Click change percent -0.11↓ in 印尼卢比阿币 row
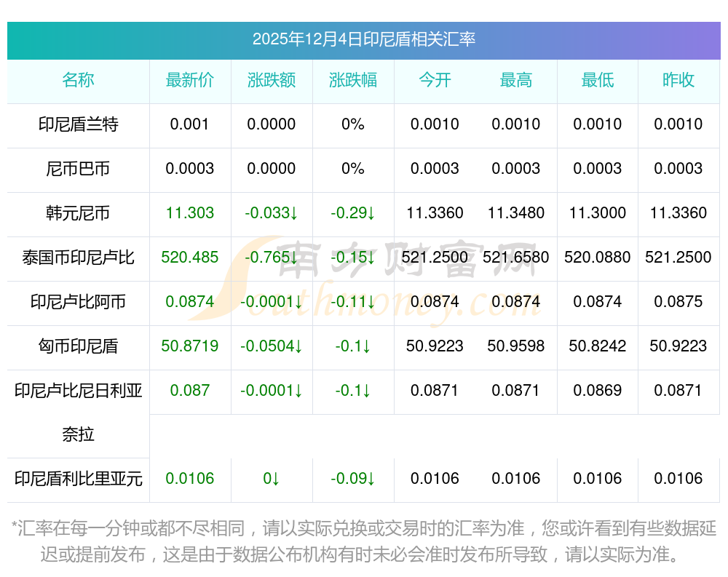 pyautogui.click(x=353, y=302)
